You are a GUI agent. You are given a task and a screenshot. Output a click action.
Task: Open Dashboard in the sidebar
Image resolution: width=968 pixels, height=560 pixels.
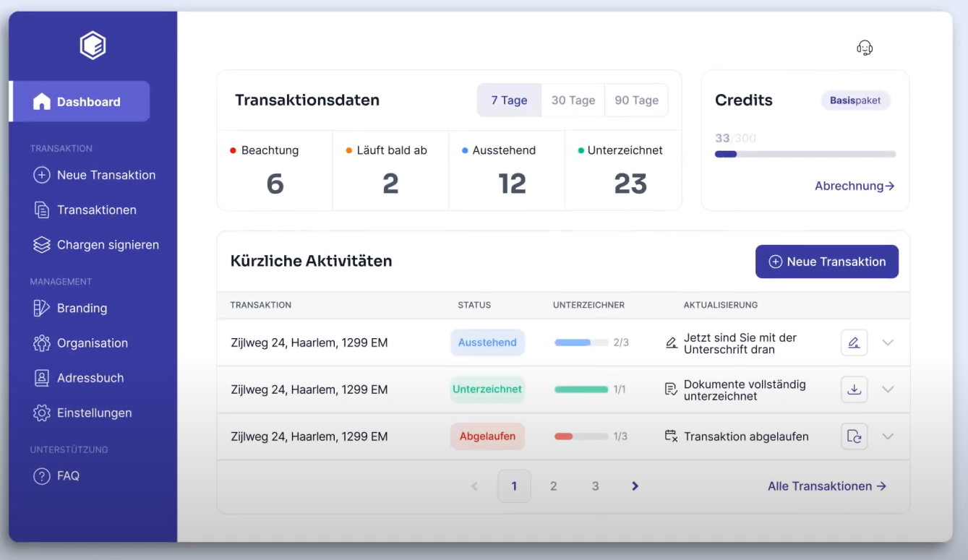tap(80, 102)
